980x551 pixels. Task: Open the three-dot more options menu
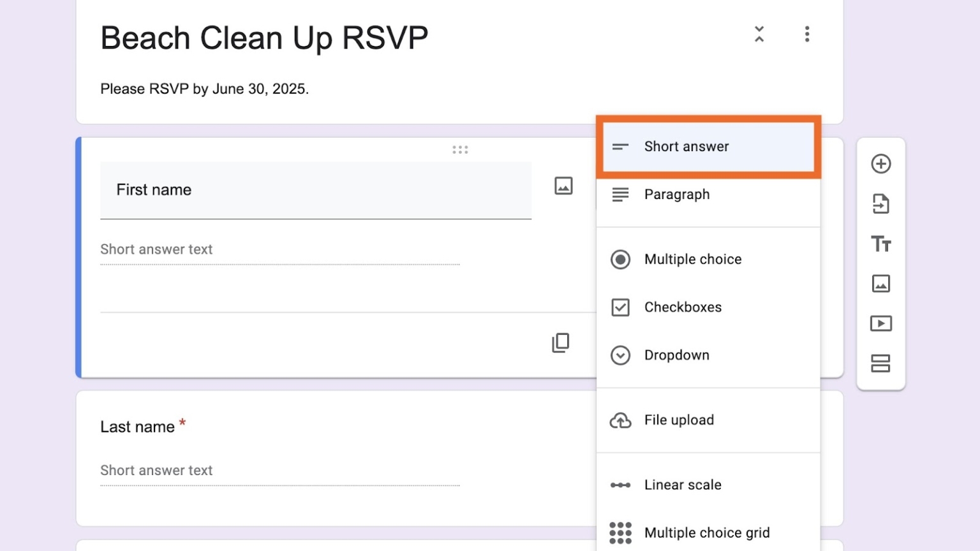[x=806, y=35]
